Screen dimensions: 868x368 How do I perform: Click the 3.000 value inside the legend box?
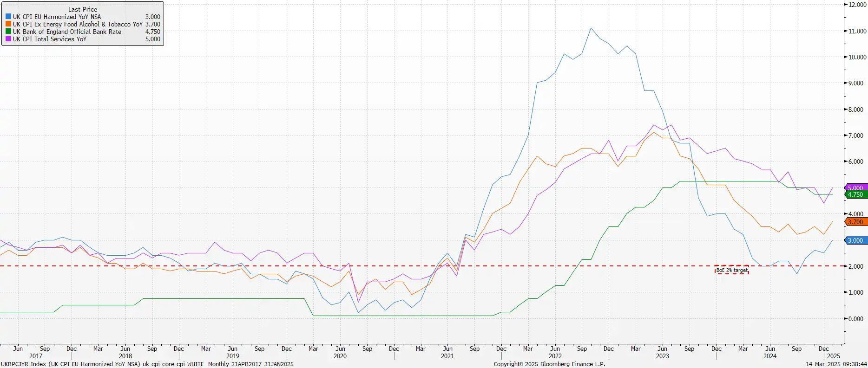[x=153, y=17]
